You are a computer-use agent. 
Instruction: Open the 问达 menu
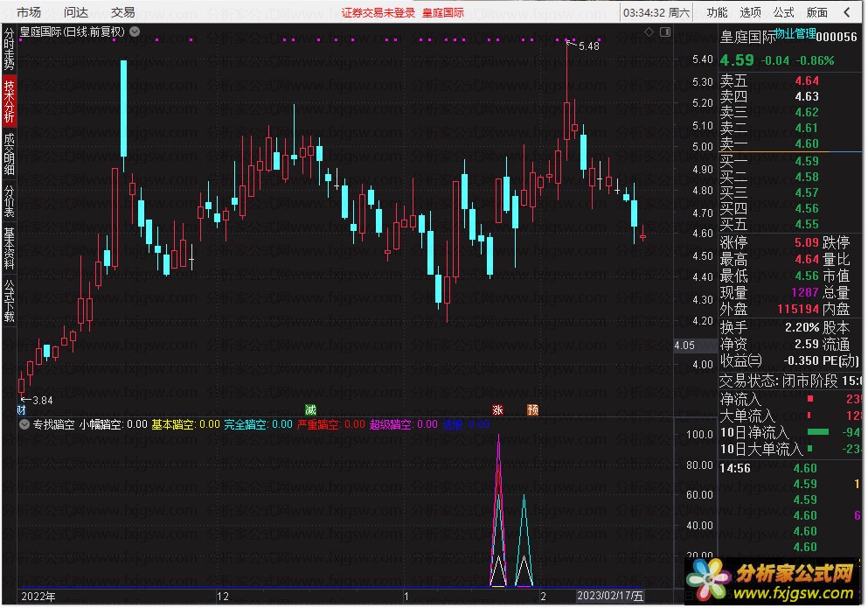tap(76, 12)
